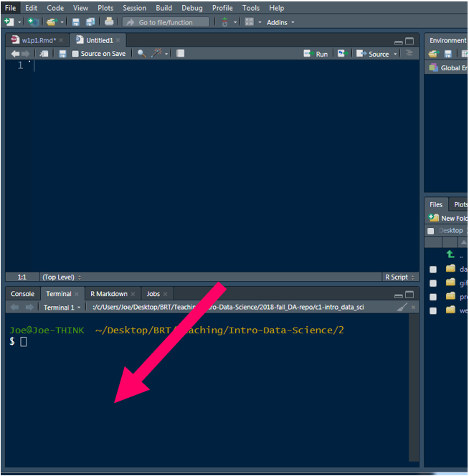Switch to the w1p1.Rmd editor tab
This screenshot has width=469, height=476.
pyautogui.click(x=37, y=40)
